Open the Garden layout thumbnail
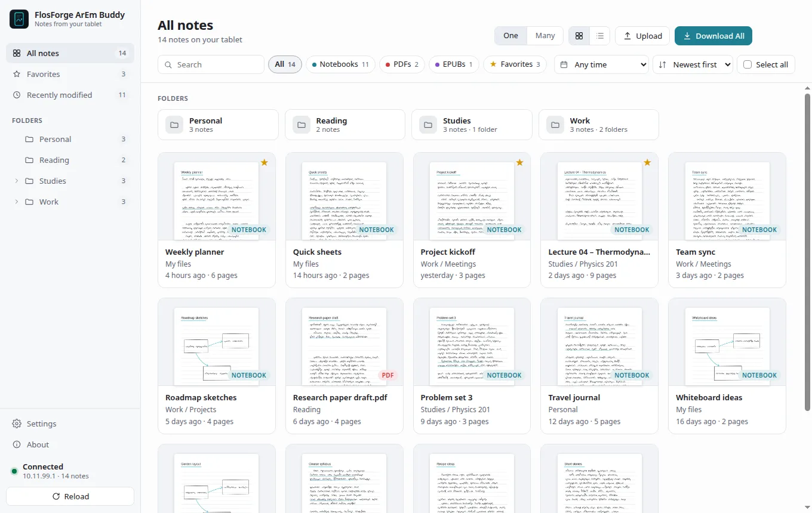The width and height of the screenshot is (812, 513). (217, 478)
